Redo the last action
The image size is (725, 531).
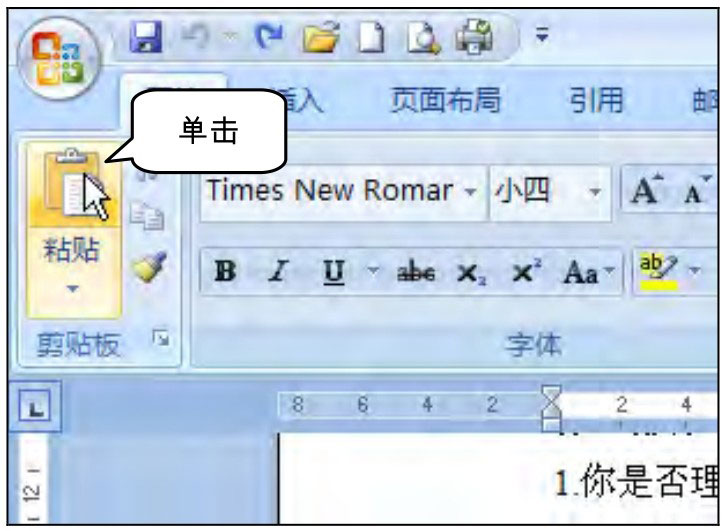coord(269,36)
